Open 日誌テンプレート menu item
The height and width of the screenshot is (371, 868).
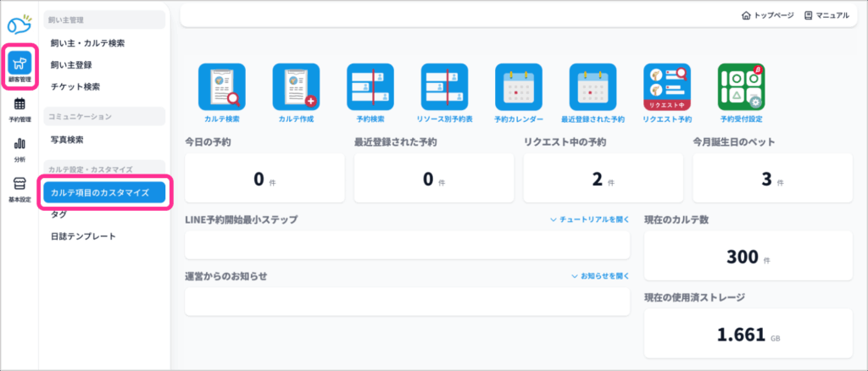pos(83,236)
